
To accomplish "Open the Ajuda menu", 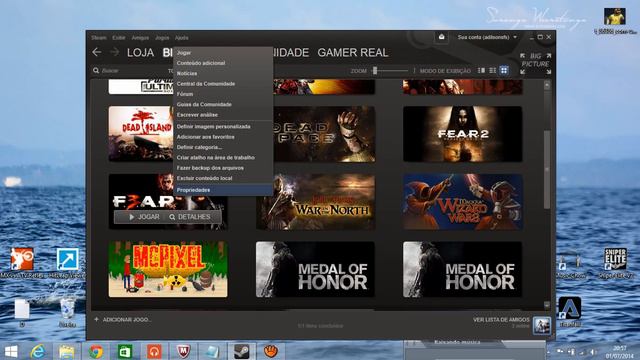I will pyautogui.click(x=182, y=38).
